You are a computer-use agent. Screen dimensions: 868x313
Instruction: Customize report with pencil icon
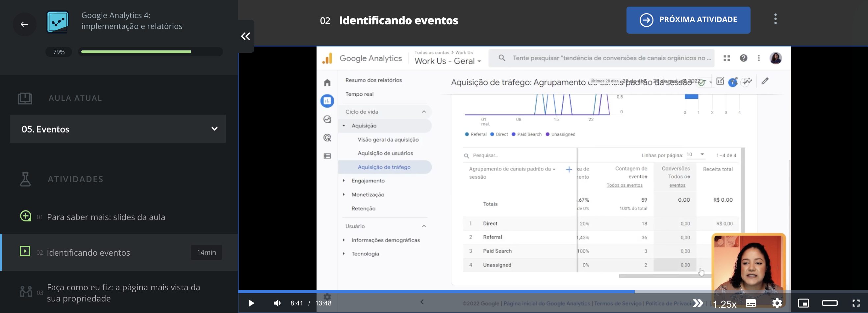click(765, 81)
